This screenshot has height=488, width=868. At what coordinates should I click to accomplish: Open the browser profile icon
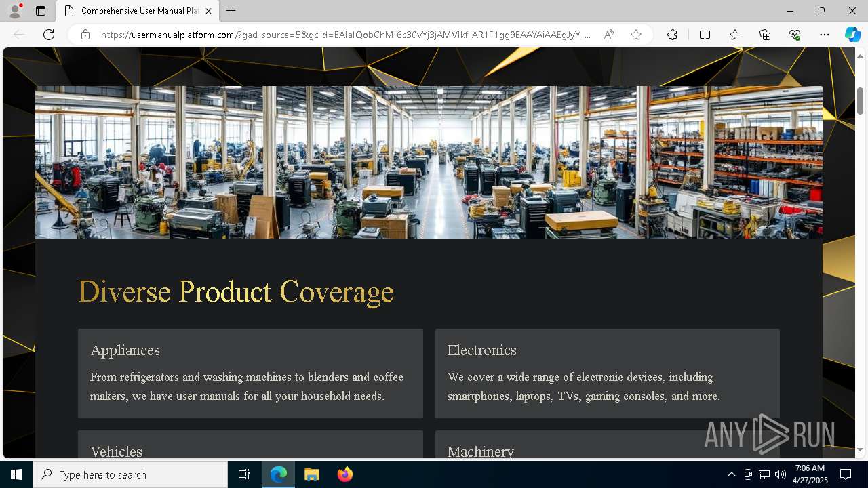tap(15, 11)
